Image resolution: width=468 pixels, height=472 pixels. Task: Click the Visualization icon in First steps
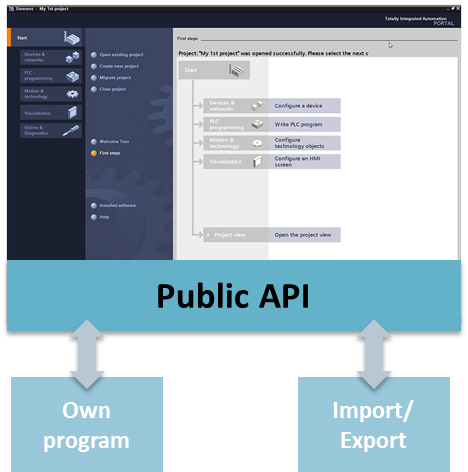257,162
